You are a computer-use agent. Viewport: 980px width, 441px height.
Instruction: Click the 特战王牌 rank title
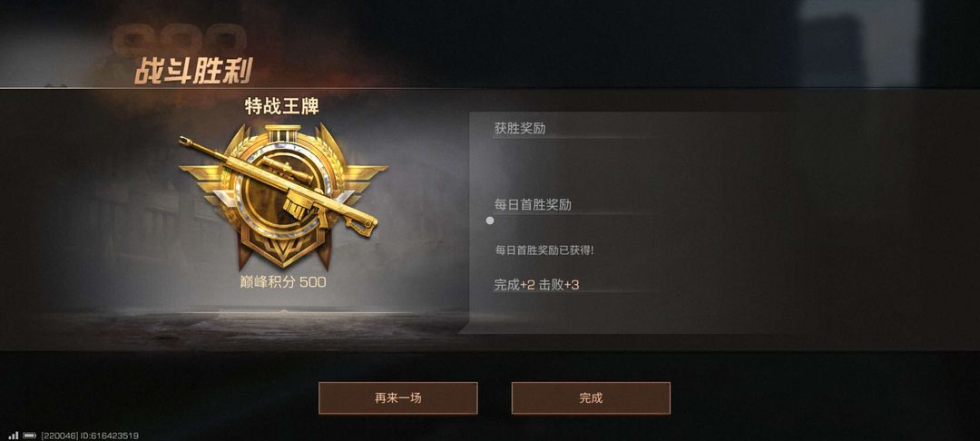point(282,107)
